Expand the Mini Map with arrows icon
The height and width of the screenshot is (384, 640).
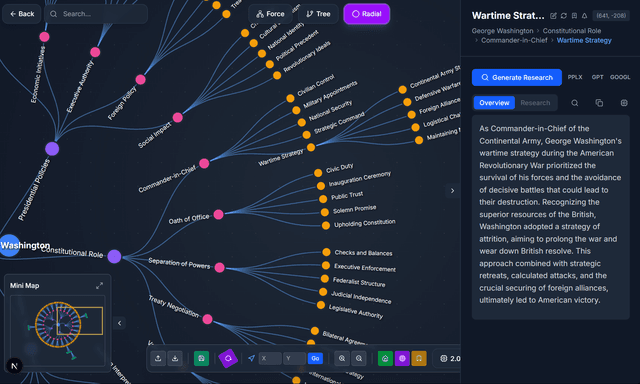pos(99,286)
